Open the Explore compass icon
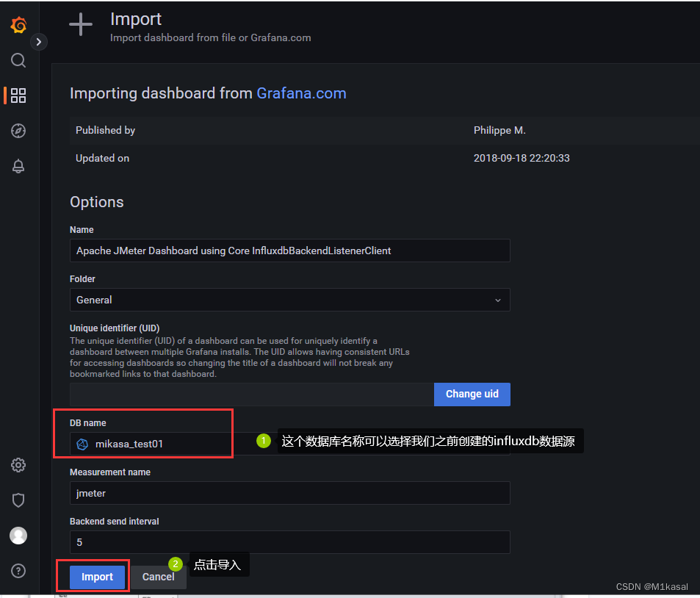700x598 pixels. [18, 131]
